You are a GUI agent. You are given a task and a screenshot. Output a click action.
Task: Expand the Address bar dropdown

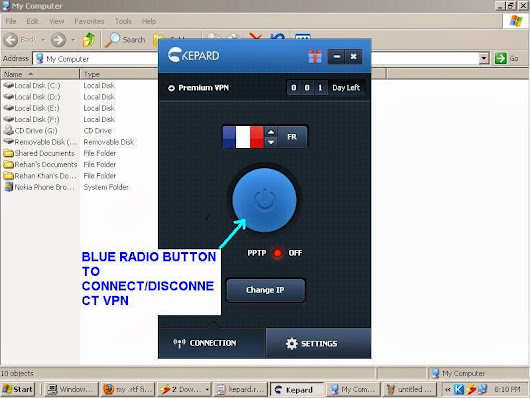coord(484,58)
